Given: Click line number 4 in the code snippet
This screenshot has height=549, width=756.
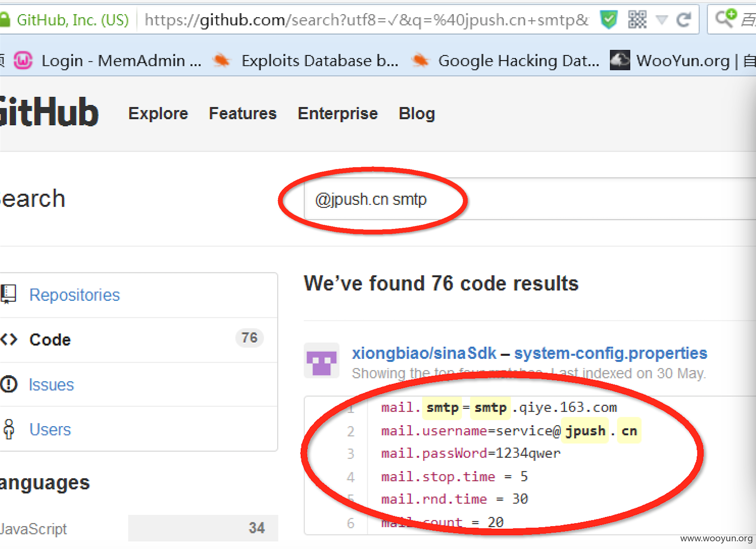Looking at the screenshot, I should pyautogui.click(x=350, y=477).
